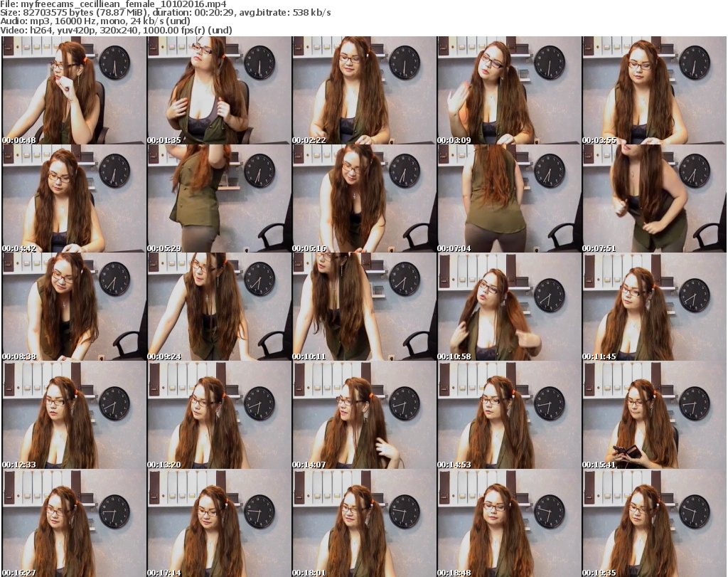
Task: Click the thumbnail timestamped 00:00:48
Action: pyautogui.click(x=74, y=90)
